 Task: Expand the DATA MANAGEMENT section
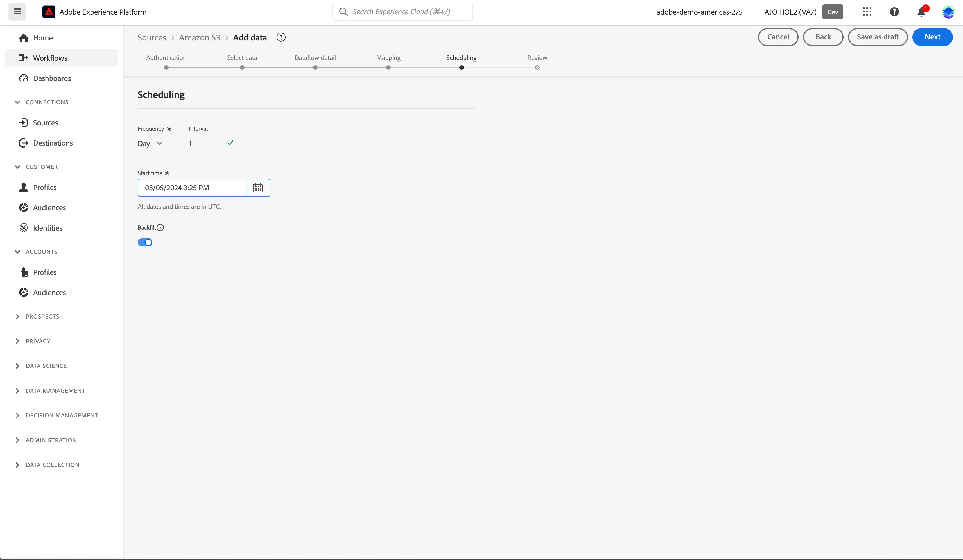[50, 391]
